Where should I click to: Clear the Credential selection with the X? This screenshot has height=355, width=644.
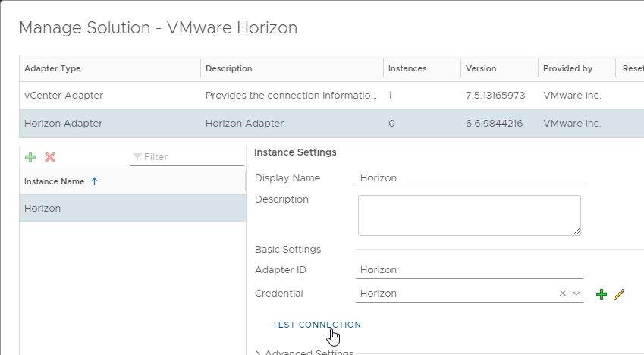tap(563, 294)
